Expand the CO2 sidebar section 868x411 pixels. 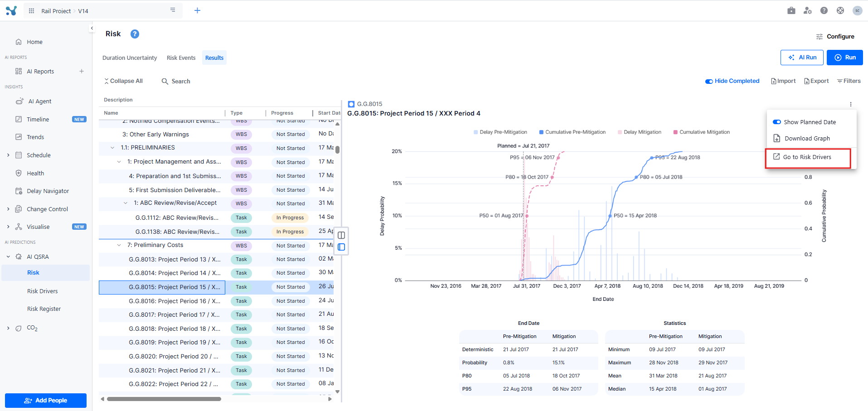coord(8,328)
